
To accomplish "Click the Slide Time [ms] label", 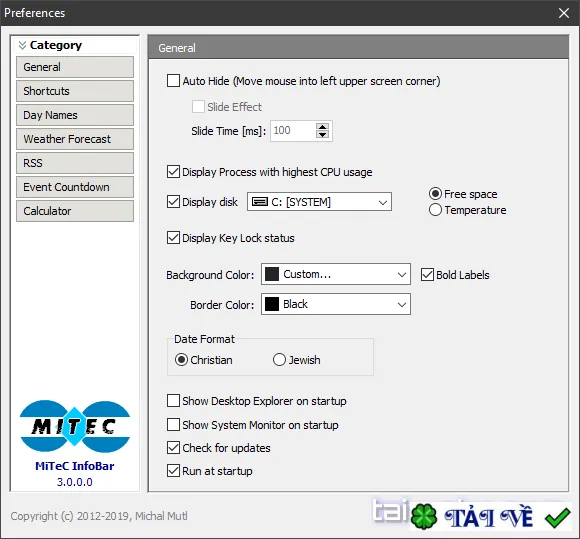I will click(229, 131).
